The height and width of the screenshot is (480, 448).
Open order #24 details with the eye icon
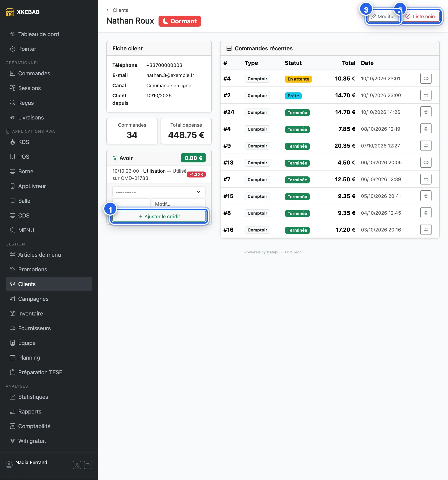pyautogui.click(x=426, y=112)
